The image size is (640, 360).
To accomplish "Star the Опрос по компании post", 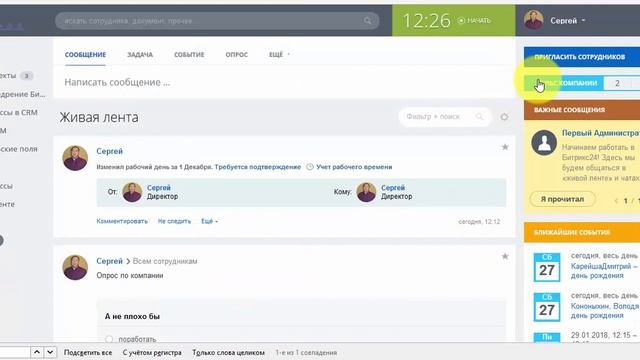I will point(505,256).
